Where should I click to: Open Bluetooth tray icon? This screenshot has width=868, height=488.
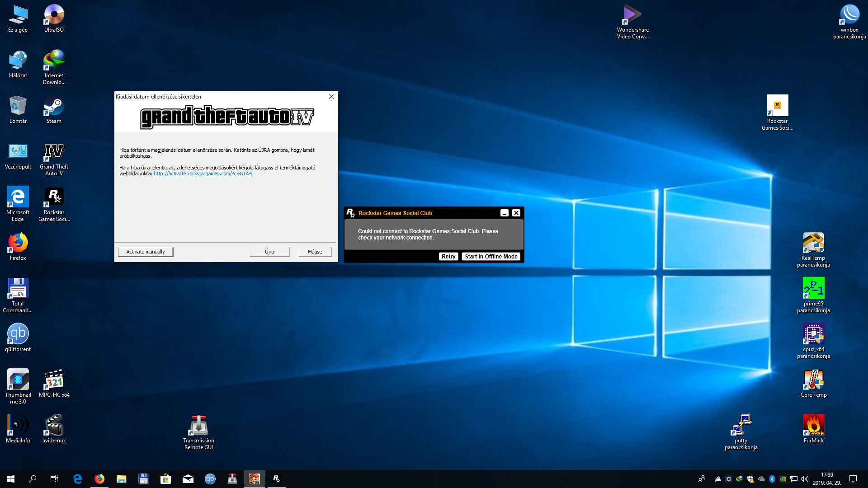pyautogui.click(x=772, y=479)
